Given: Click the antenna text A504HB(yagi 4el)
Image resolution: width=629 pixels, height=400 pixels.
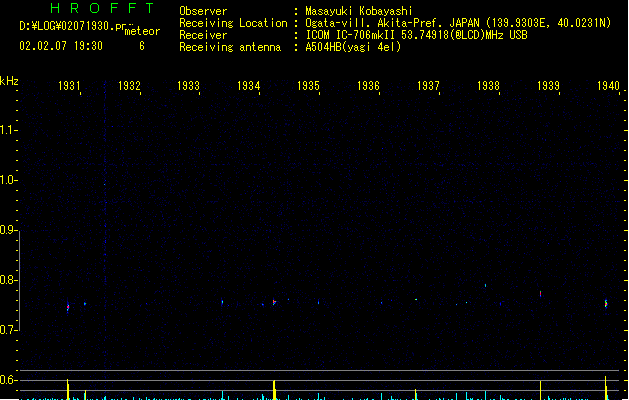Looking at the screenshot, I should click(x=353, y=47).
